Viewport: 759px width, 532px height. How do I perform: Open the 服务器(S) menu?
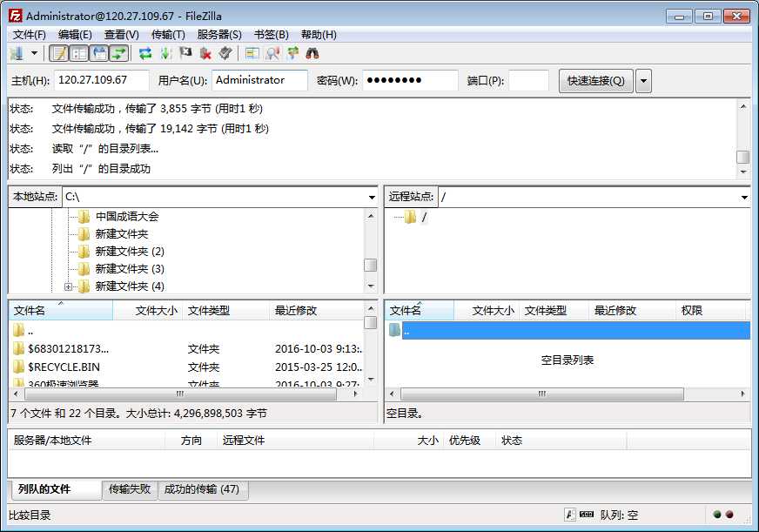[x=219, y=34]
